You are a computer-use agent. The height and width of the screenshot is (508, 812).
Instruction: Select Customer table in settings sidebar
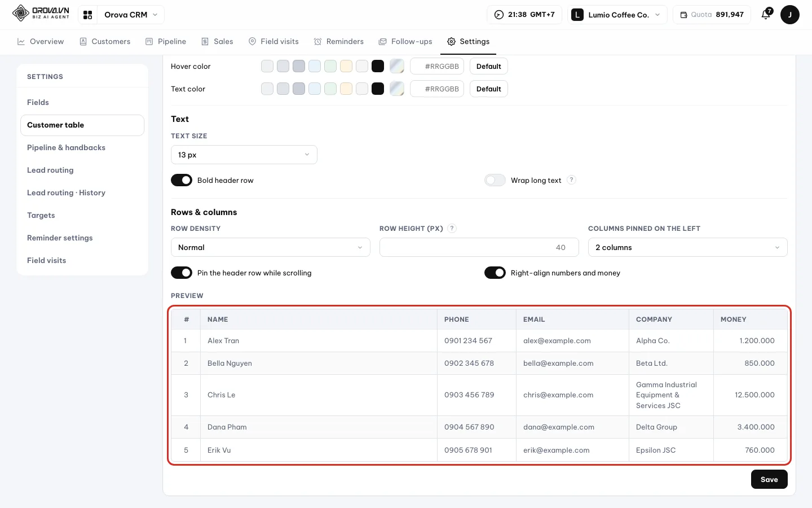(82, 125)
